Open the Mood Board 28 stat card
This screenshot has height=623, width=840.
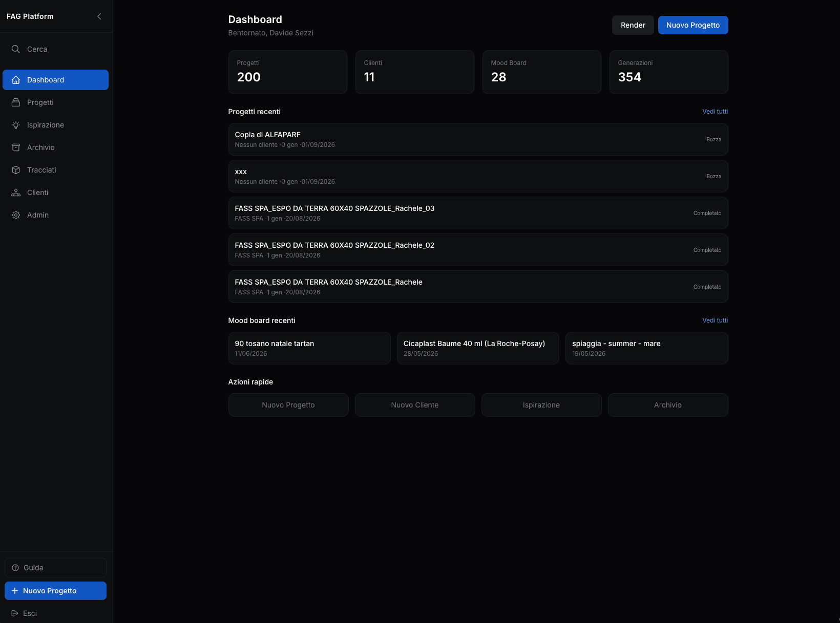[542, 72]
